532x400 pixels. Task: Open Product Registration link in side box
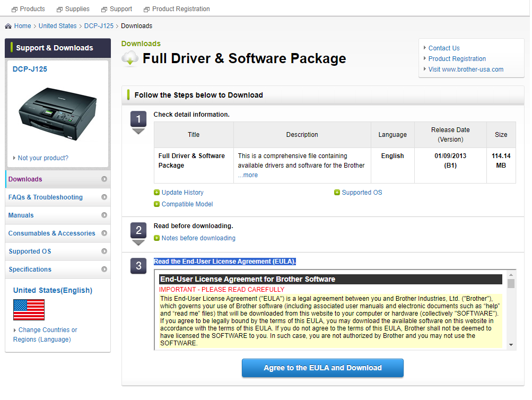coord(457,59)
